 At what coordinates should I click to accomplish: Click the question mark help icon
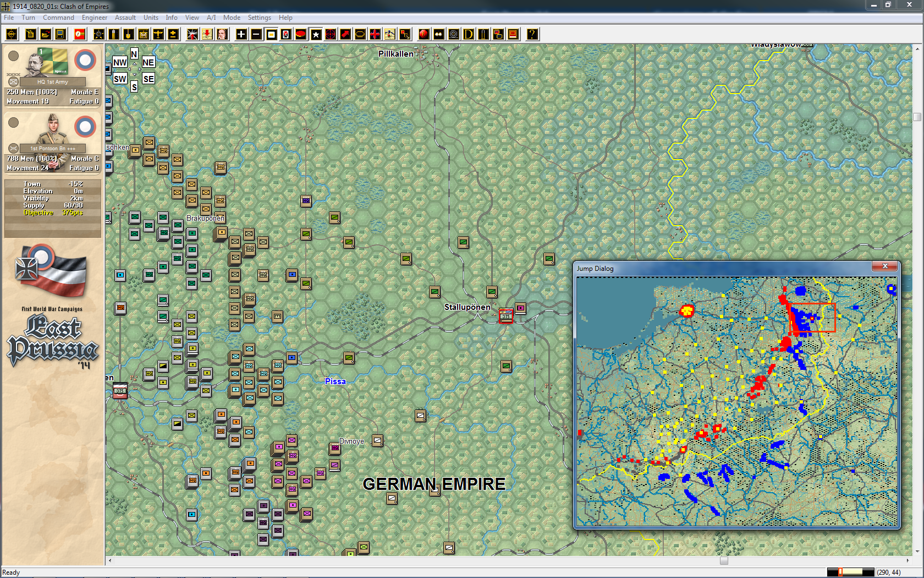tap(532, 34)
